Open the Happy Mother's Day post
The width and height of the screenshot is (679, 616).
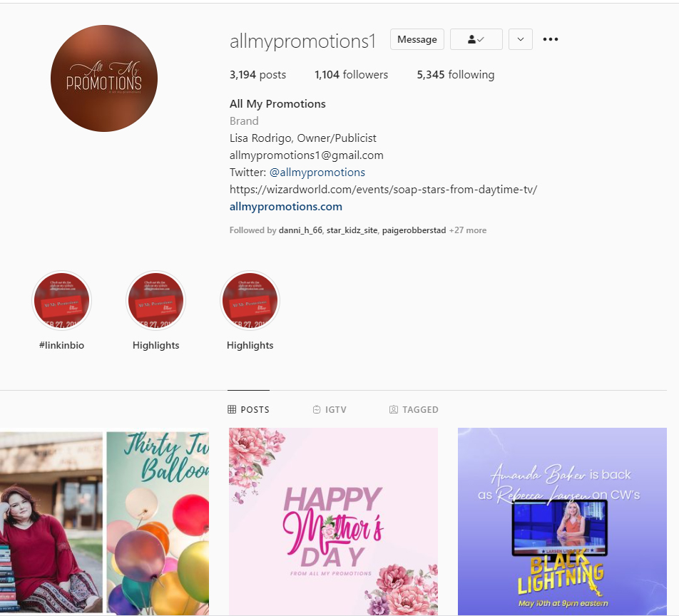pyautogui.click(x=334, y=522)
